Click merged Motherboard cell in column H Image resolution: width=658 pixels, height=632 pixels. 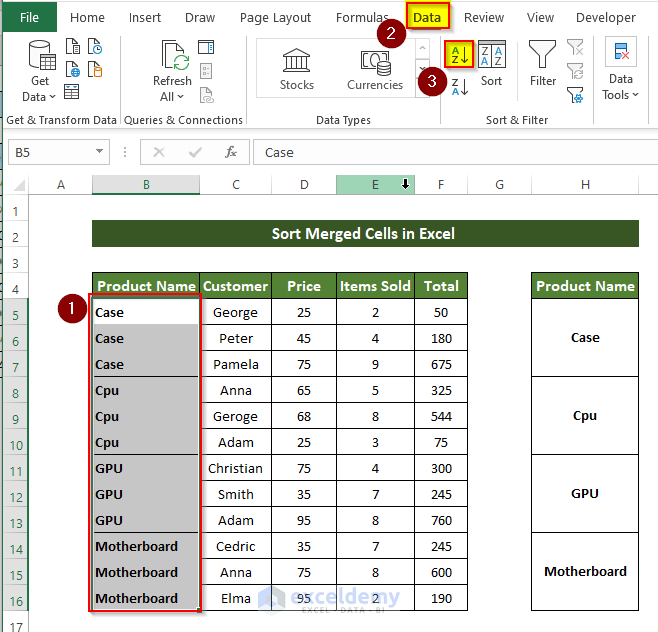point(585,572)
